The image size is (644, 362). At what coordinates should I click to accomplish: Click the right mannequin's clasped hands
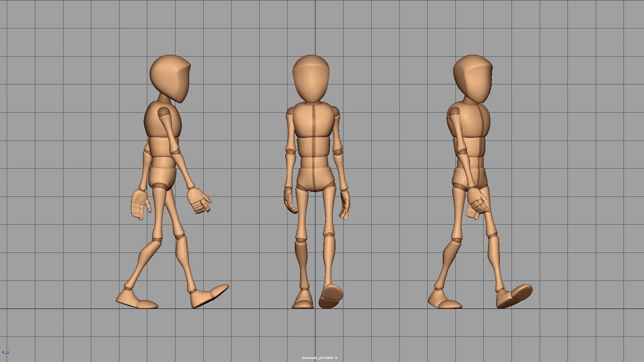pyautogui.click(x=478, y=201)
